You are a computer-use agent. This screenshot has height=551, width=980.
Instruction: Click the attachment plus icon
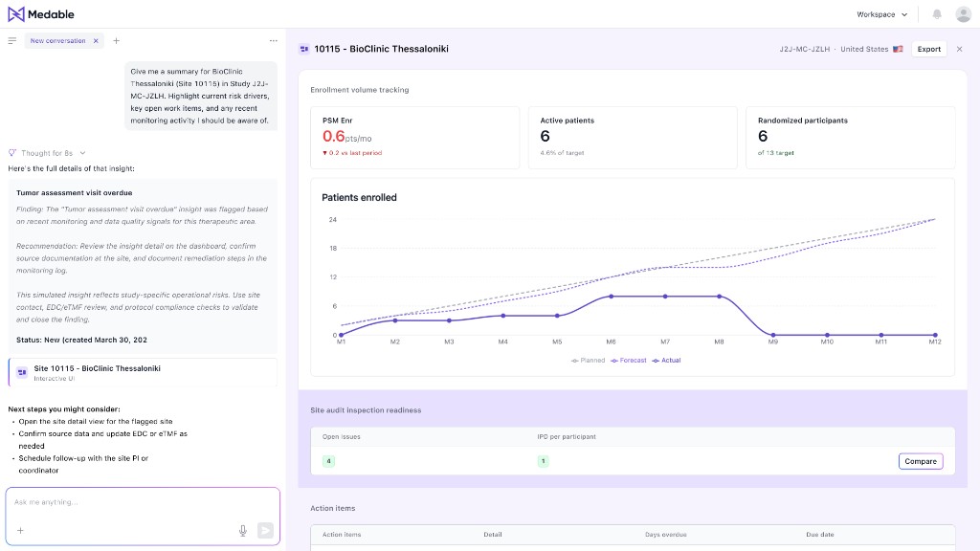tap(20, 530)
